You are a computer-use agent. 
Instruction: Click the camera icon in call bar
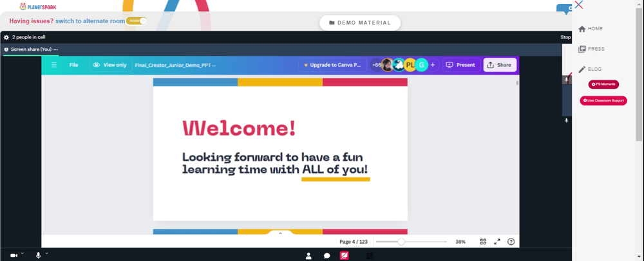tap(14, 256)
